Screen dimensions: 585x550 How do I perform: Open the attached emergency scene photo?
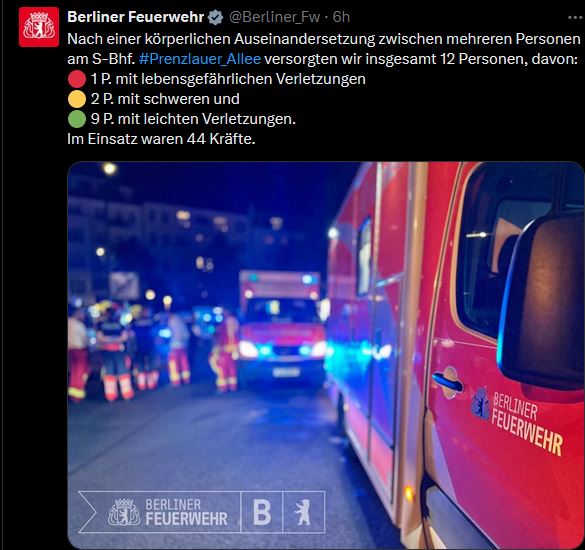[x=326, y=355]
